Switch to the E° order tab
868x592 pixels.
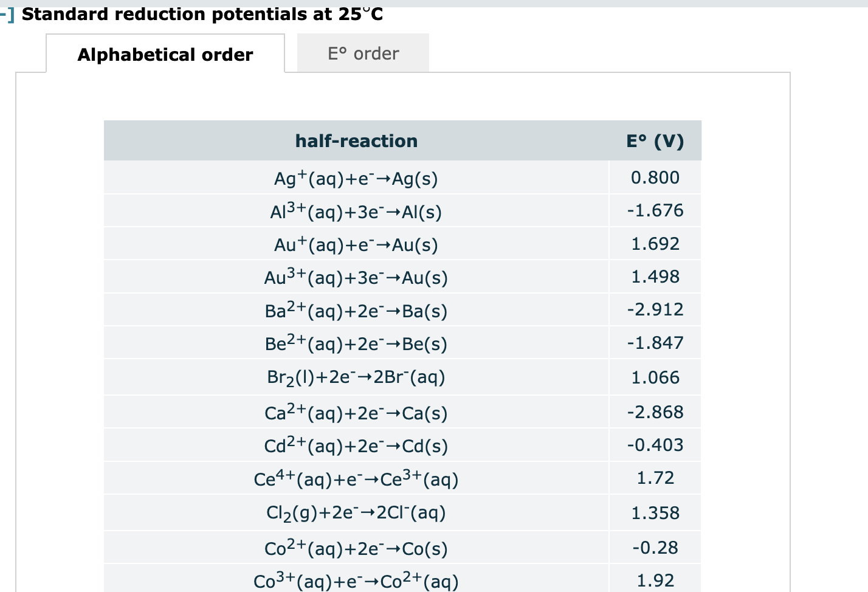coord(363,53)
